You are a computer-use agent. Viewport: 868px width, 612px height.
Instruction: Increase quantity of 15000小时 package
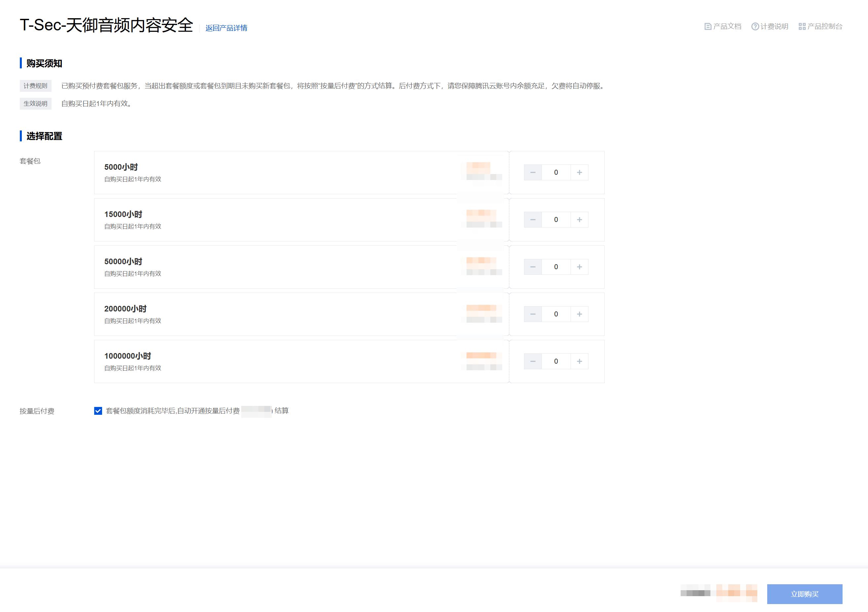coord(579,220)
